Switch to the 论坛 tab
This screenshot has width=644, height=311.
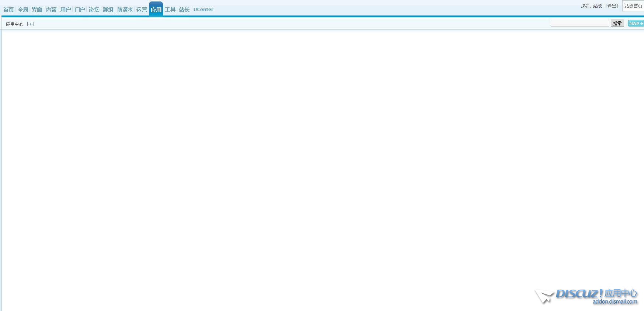94,10
